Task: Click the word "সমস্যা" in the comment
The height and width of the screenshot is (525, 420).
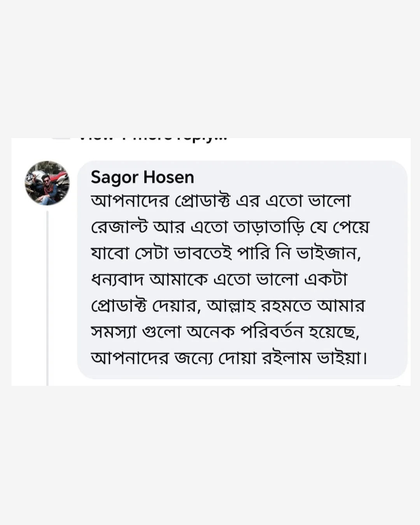Action: pos(113,332)
